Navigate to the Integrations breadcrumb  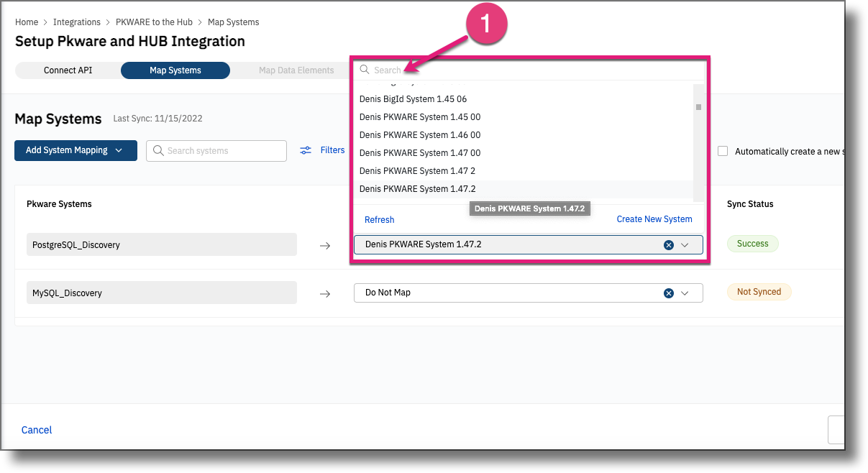pos(76,22)
